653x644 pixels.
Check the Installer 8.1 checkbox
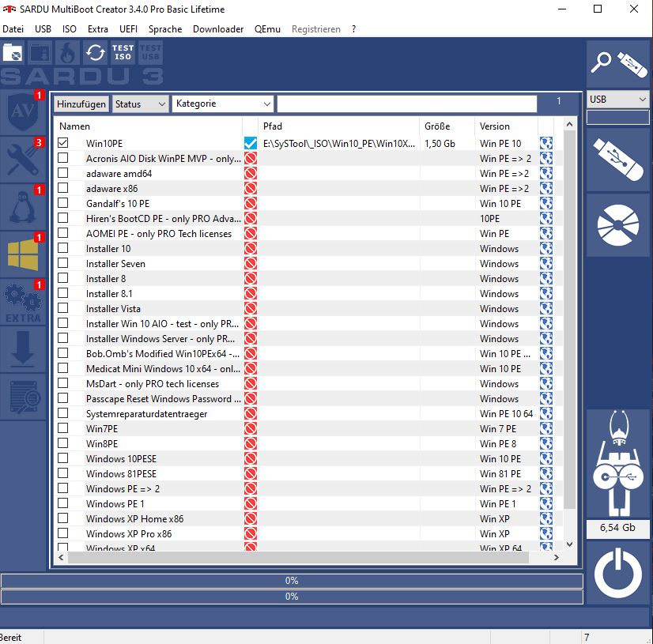[x=63, y=292]
